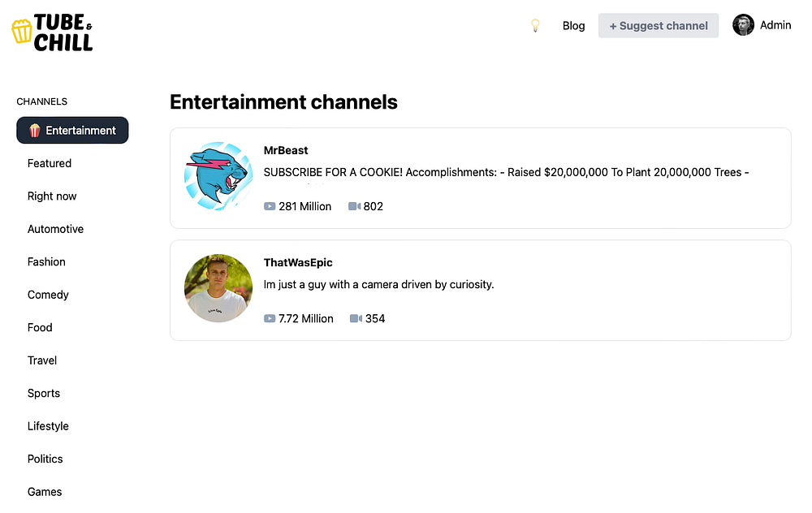Open the Blog page
Viewport: 812px width, 513px height.
click(x=573, y=26)
